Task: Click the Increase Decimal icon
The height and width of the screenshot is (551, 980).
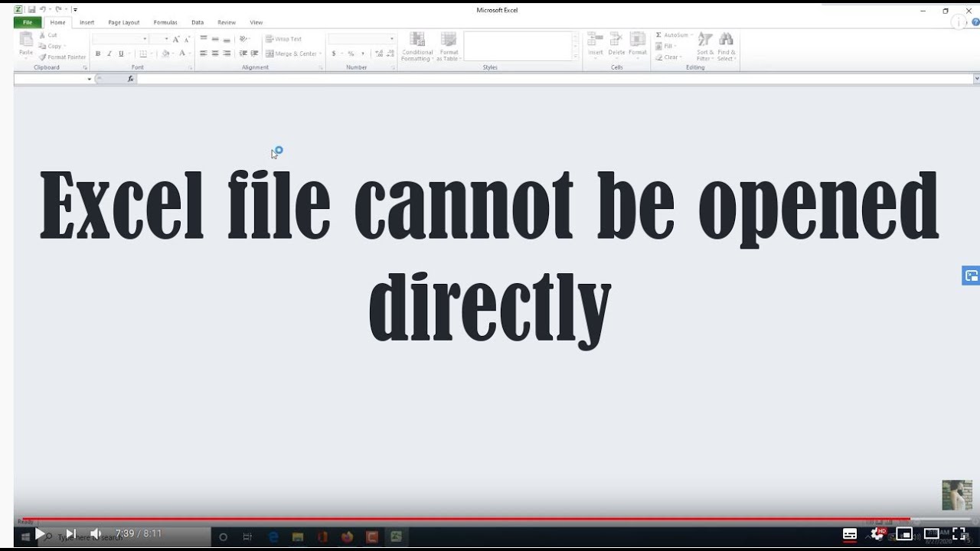Action: coord(379,54)
